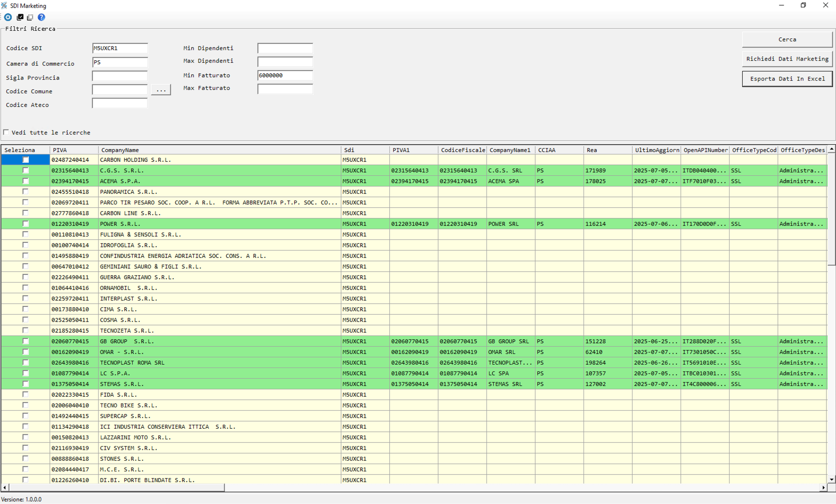Sort by the CCIAA column header
This screenshot has width=836, height=504.
pyautogui.click(x=559, y=150)
